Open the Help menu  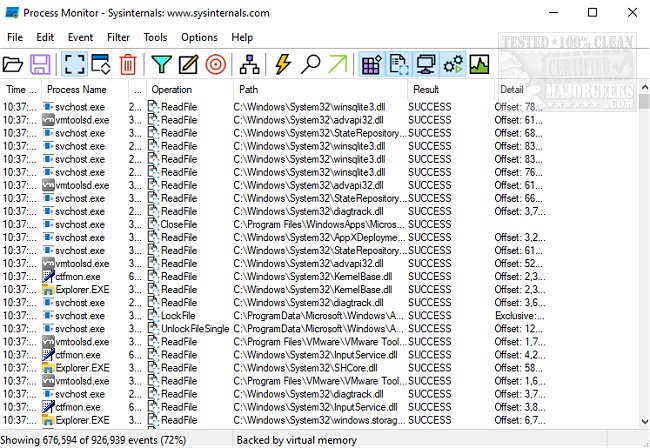[242, 37]
